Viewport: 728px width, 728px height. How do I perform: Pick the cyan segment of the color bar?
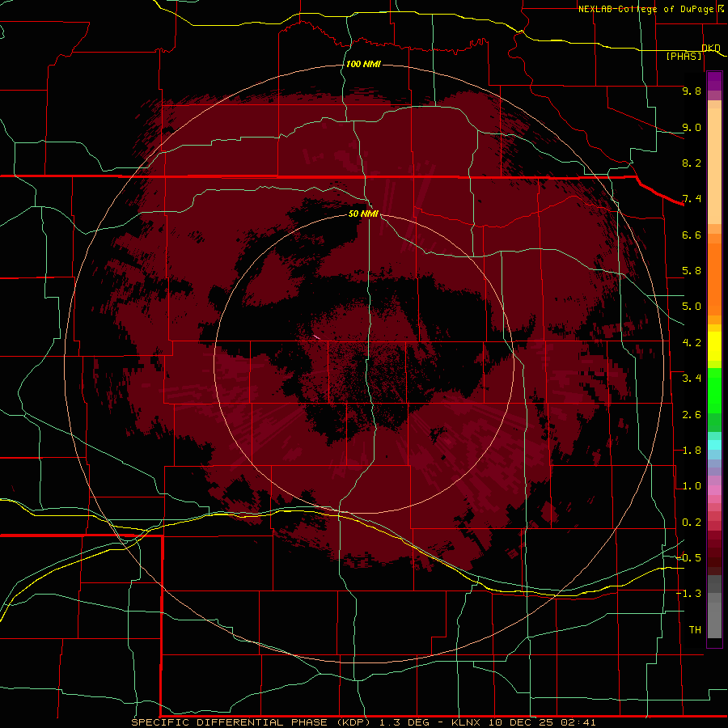tap(714, 445)
